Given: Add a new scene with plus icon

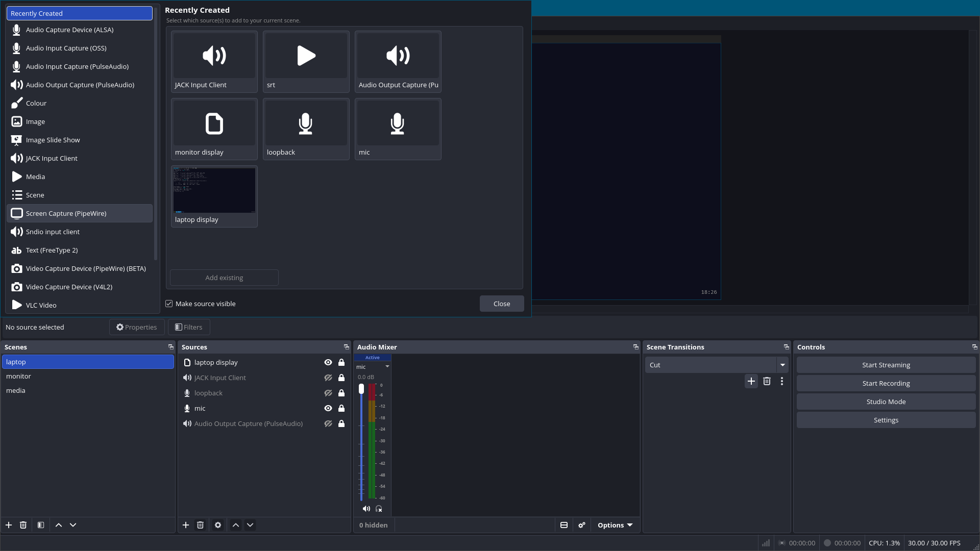Looking at the screenshot, I should (9, 525).
